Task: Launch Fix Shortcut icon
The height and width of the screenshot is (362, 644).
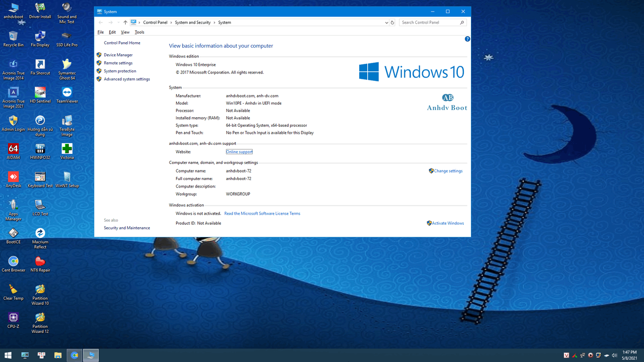Action: click(x=40, y=67)
